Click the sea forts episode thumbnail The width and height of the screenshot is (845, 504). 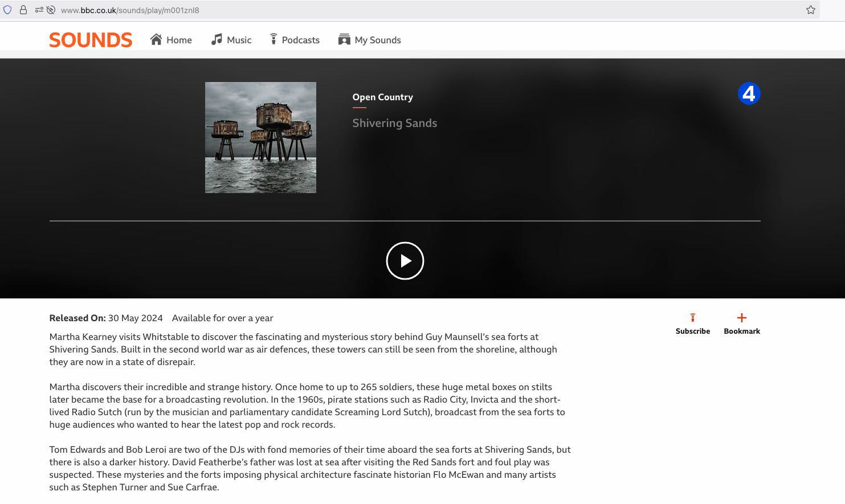[x=260, y=137]
